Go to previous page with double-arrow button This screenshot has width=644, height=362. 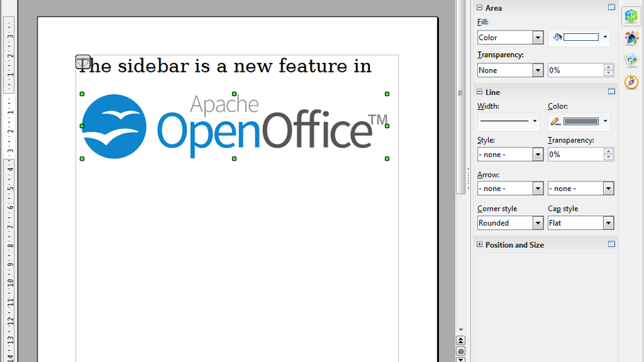tap(460, 341)
